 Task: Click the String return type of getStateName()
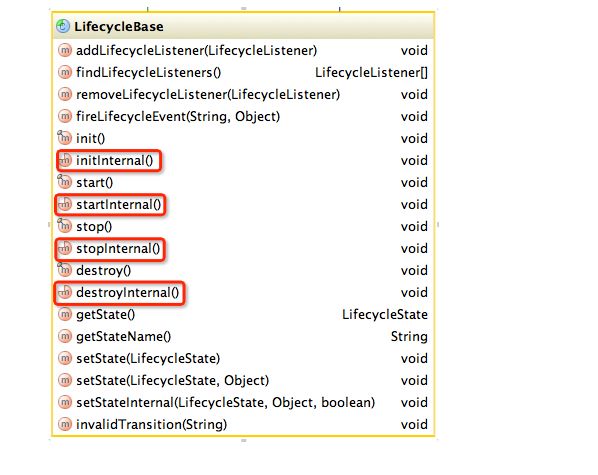(x=409, y=337)
